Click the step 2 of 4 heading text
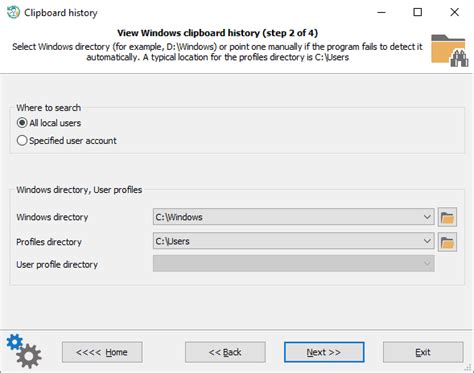Image resolution: width=474 pixels, height=373 pixels. [218, 33]
